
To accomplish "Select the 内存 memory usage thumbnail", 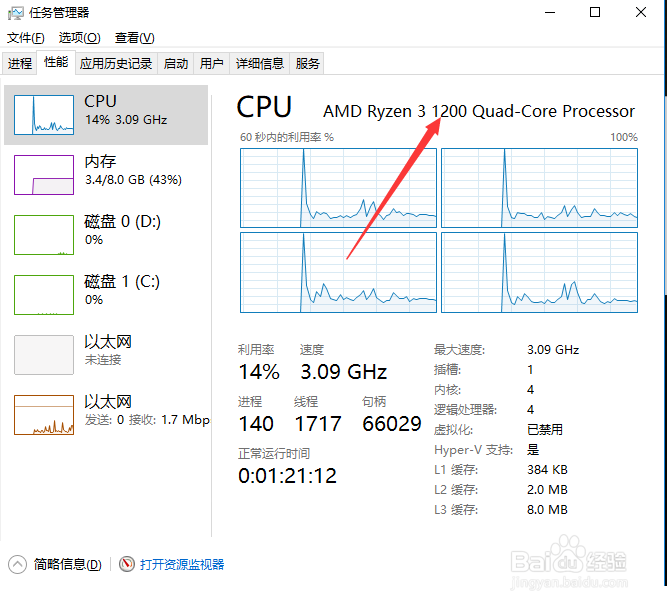I will [43, 174].
